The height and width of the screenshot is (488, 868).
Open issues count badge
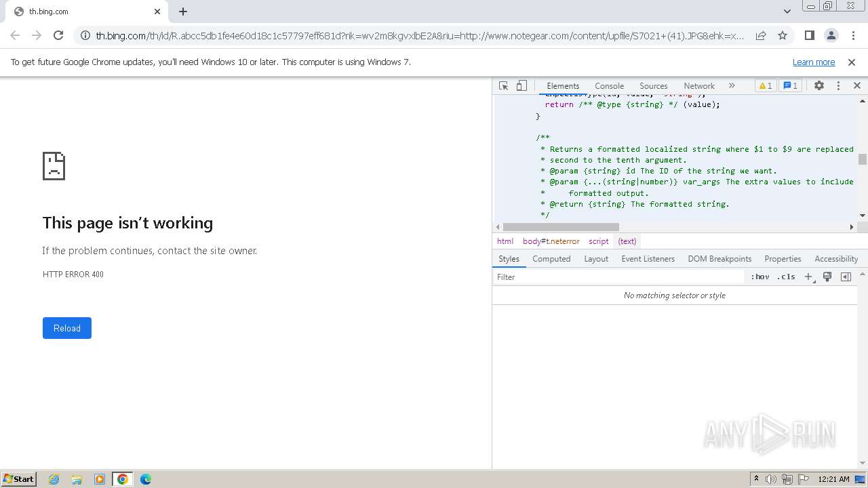(790, 85)
